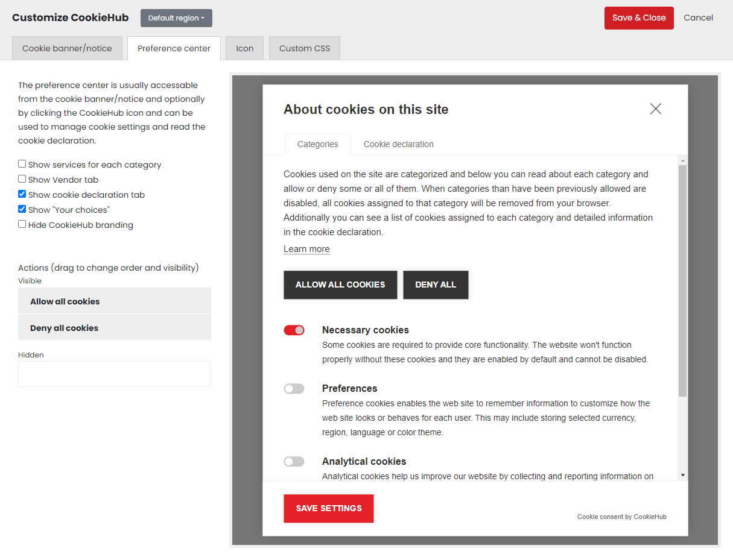Viewport: 733px width, 560px height.
Task: Close the preference center preview dialog
Action: pyautogui.click(x=656, y=109)
